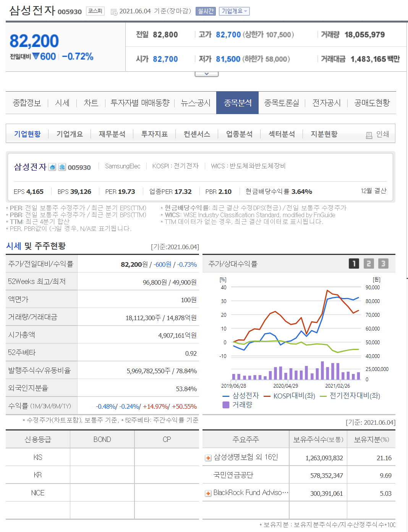408x532 pixels.
Task: Click the current price 82,200 headline
Action: (x=34, y=41)
